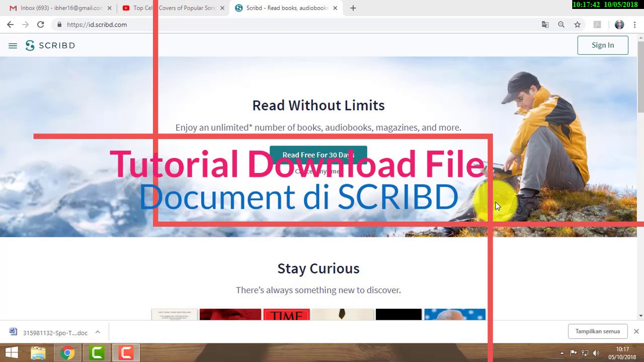Click the PDF extension icon in toolbar
Screen dimensions: 644x362
(597, 25)
